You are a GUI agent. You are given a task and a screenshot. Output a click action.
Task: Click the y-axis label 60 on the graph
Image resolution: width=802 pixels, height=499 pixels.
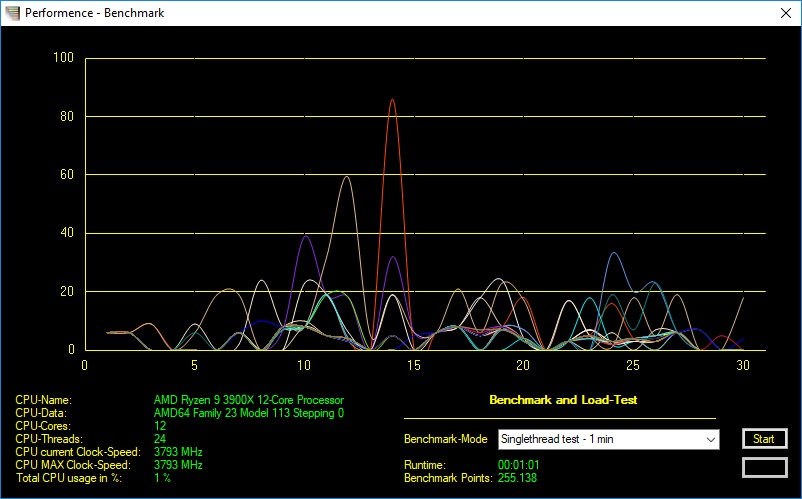click(x=67, y=174)
